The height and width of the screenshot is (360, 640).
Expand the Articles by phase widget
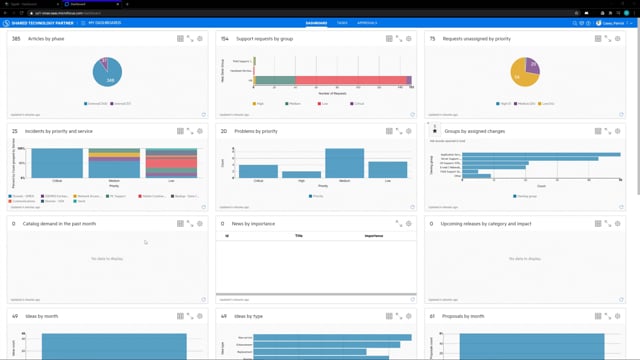(190, 38)
